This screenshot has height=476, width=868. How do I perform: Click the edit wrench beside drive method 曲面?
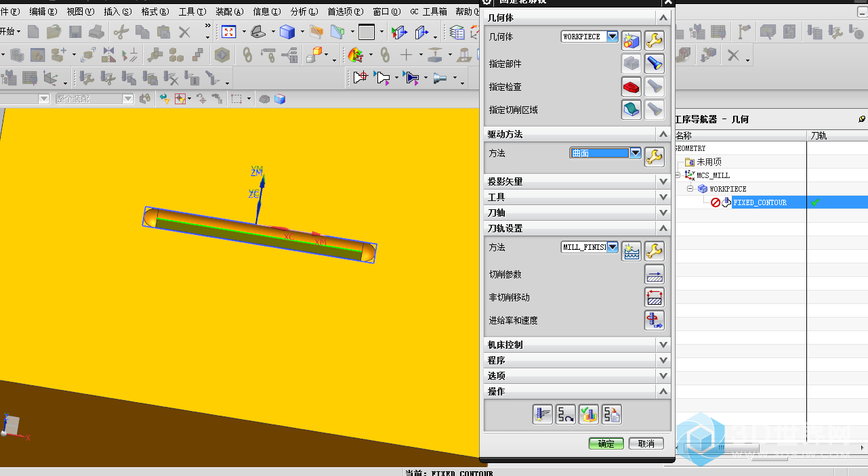(654, 157)
